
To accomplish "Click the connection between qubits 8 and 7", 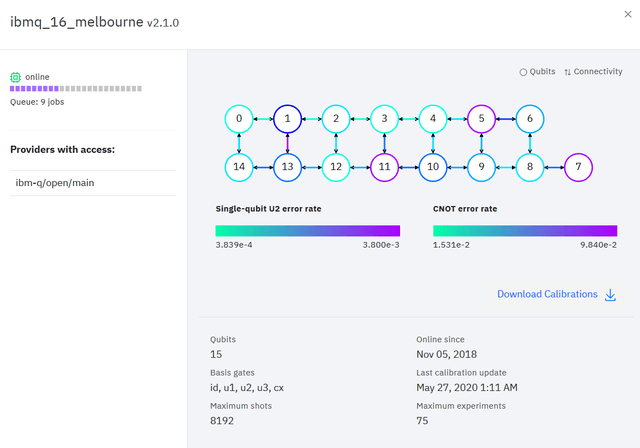I will (x=554, y=167).
